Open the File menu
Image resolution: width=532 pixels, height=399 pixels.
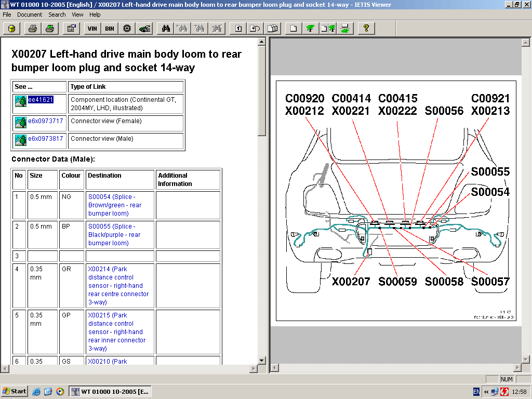point(7,15)
